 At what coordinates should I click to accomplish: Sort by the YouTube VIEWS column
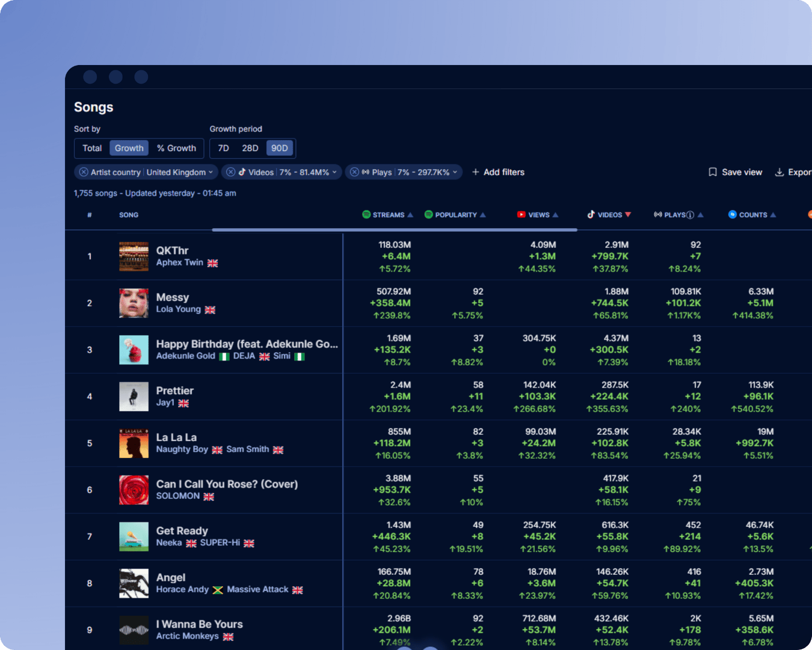538,215
